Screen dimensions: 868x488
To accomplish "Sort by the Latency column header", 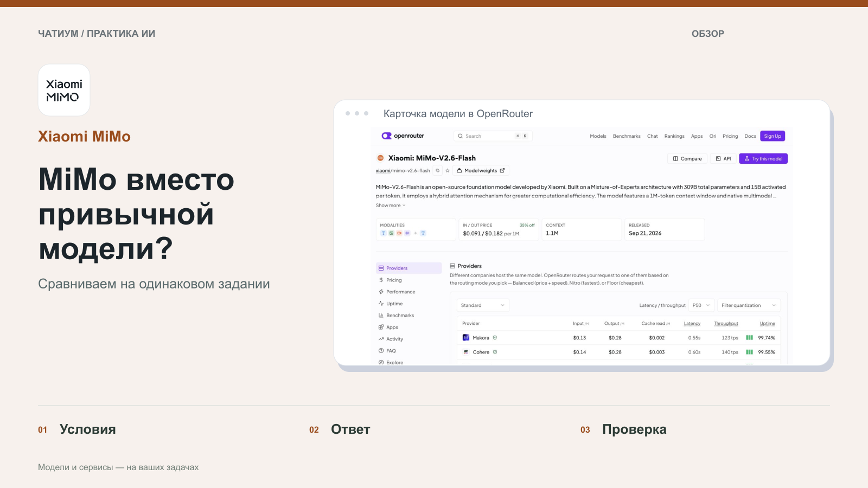I will pos(692,324).
